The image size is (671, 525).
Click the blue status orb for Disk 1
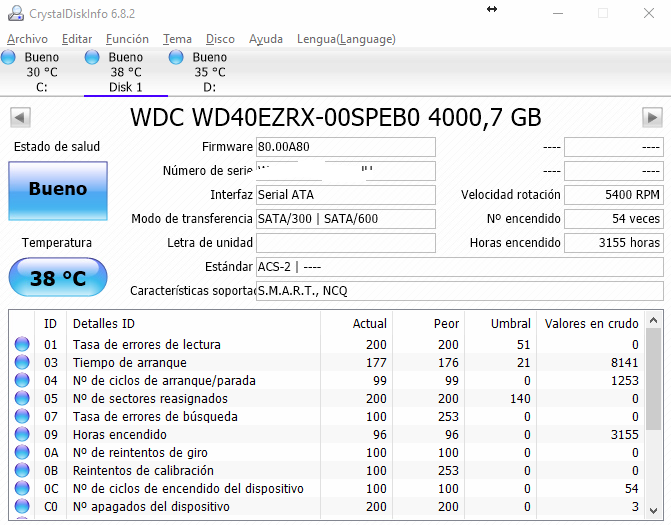pyautogui.click(x=92, y=57)
